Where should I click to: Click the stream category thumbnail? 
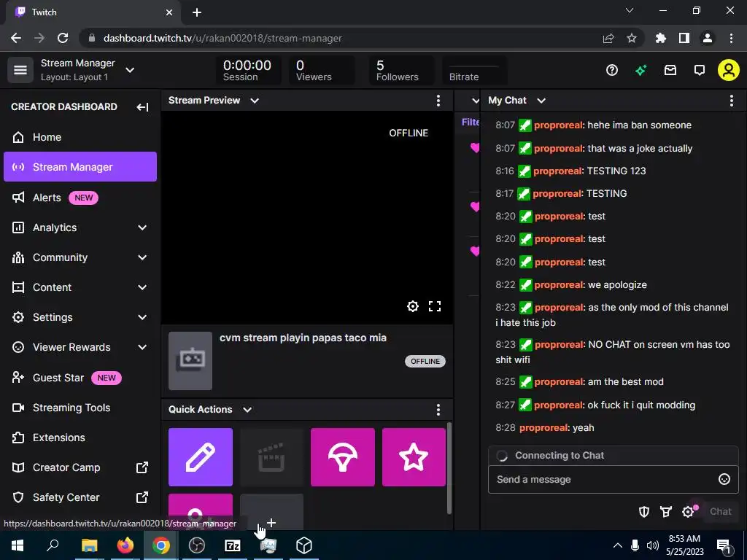[x=190, y=361]
